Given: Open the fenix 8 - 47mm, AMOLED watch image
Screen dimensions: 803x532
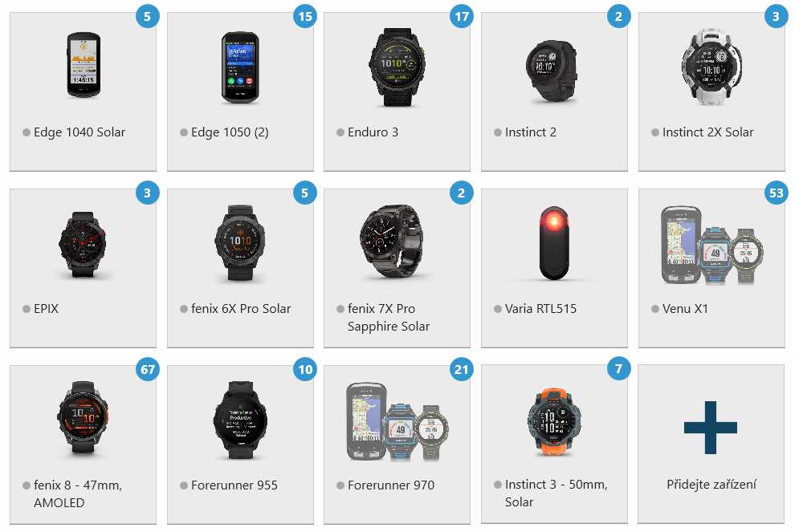Looking at the screenshot, I should tap(83, 417).
